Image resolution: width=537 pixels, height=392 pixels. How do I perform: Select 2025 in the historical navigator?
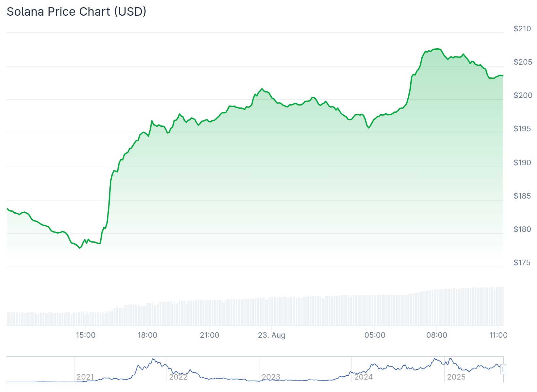[456, 377]
